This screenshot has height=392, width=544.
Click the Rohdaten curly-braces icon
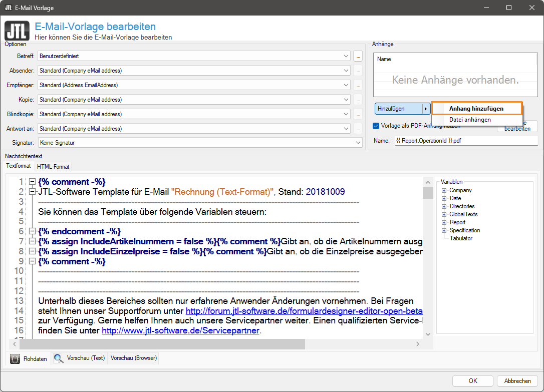(15, 358)
